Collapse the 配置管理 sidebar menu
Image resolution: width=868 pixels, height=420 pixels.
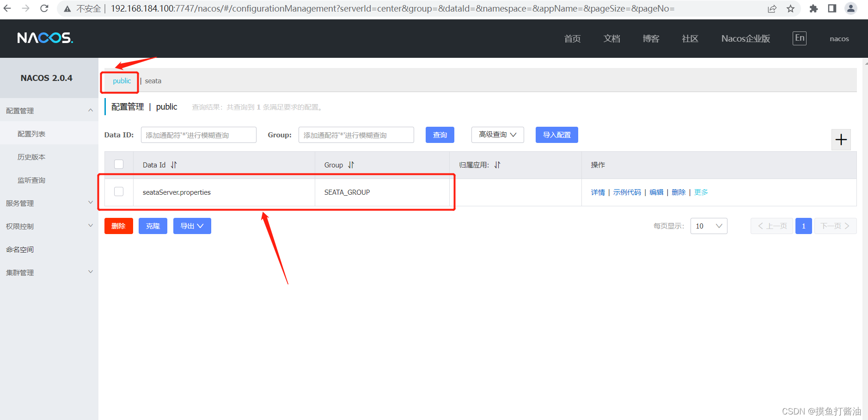click(91, 110)
